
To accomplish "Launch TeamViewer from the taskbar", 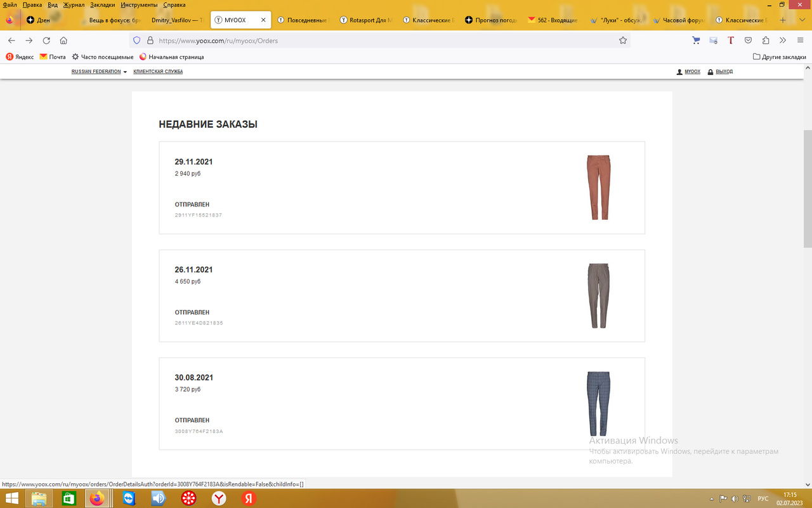I will (129, 498).
